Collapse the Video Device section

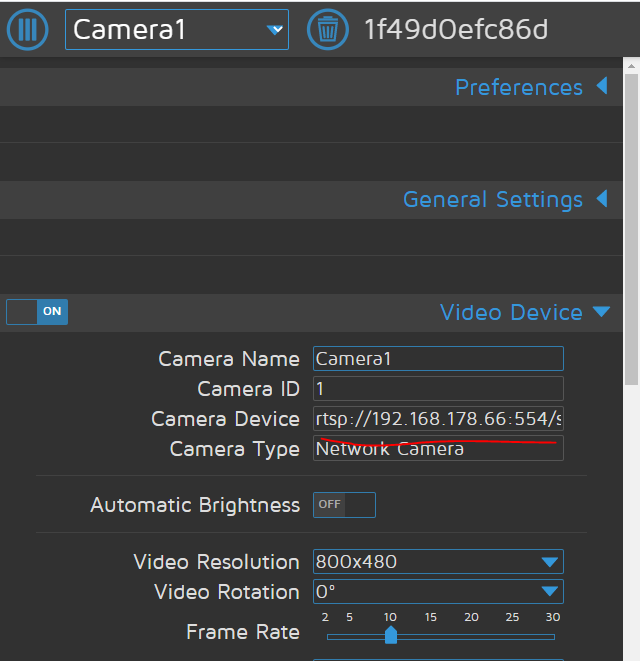[601, 312]
